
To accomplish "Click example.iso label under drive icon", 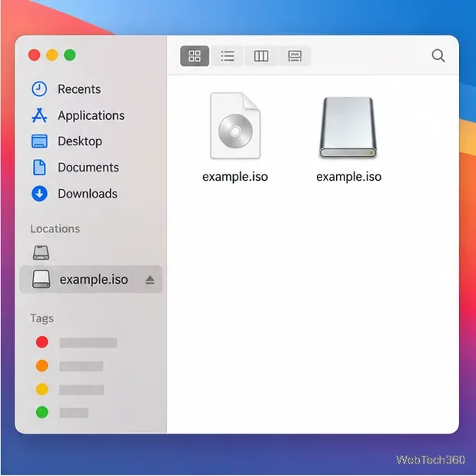I will pyautogui.click(x=349, y=177).
